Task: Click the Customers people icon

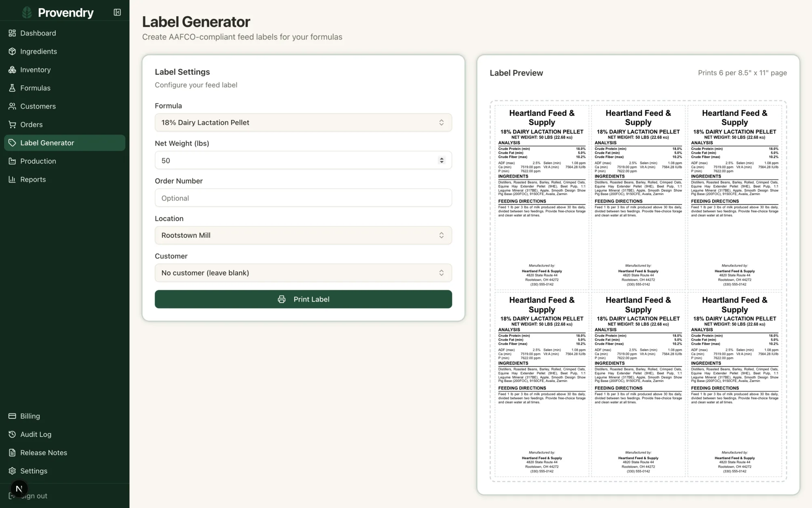Action: pyautogui.click(x=12, y=106)
